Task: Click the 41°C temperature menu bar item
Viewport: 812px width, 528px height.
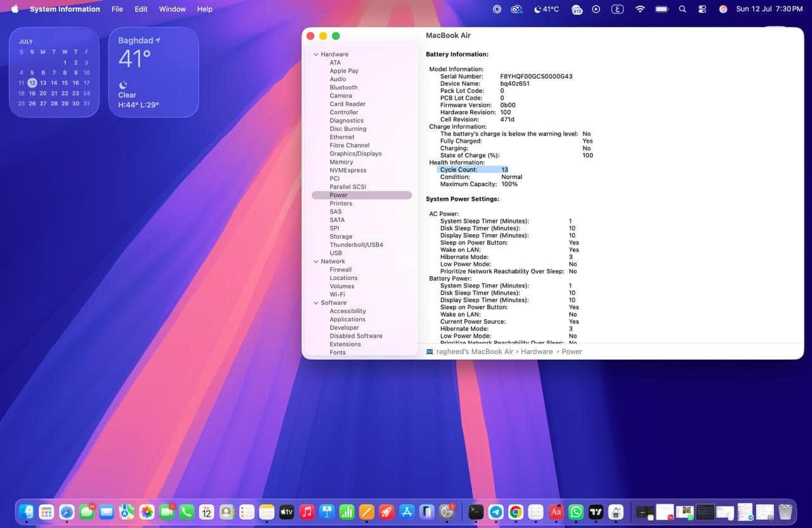Action: pyautogui.click(x=546, y=9)
